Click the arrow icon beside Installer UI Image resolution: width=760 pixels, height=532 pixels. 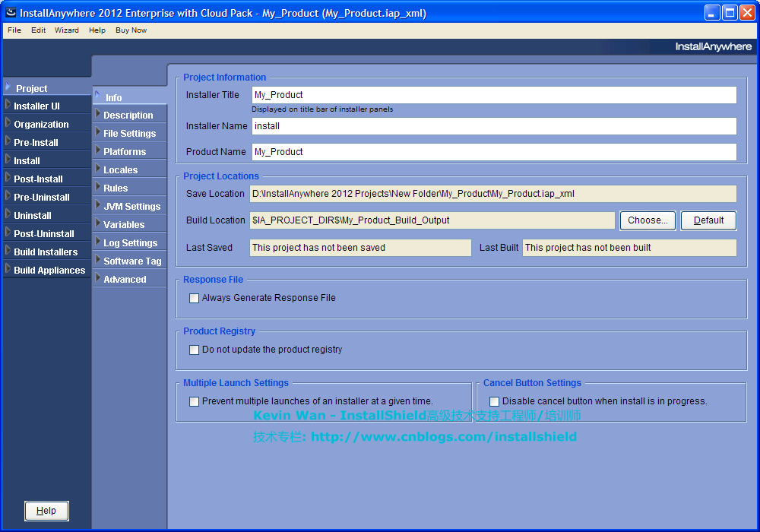click(8, 105)
